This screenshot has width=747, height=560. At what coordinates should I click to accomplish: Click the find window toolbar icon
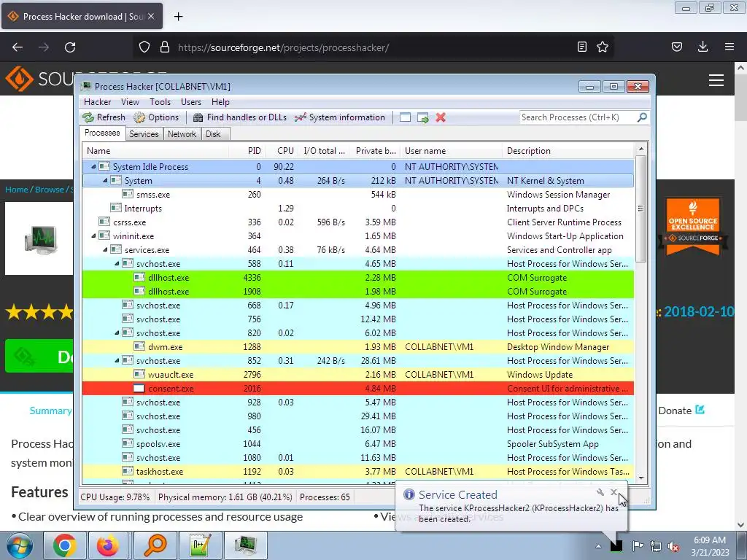pyautogui.click(x=405, y=117)
